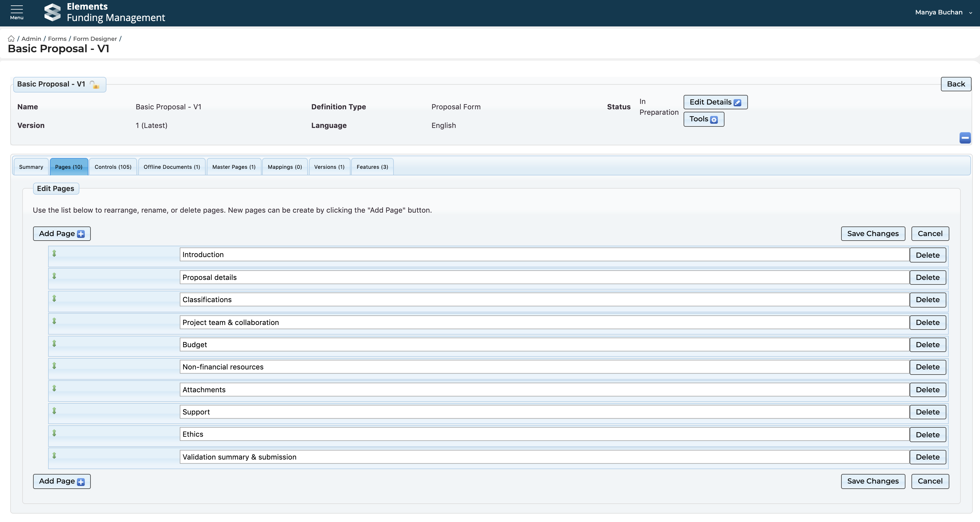The width and height of the screenshot is (980, 522).
Task: Click the lock icon beside Basic Proposal - V1
Action: 94,84
